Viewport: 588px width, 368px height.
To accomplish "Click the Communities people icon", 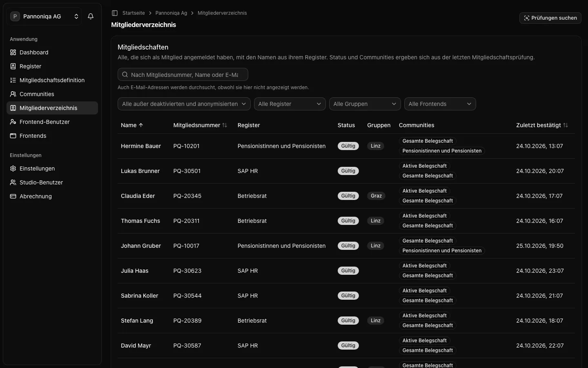I will (x=13, y=94).
